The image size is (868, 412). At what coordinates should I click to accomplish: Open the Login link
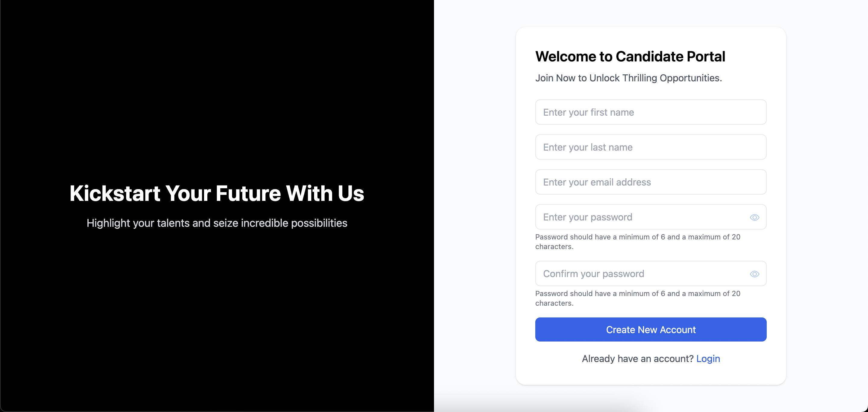point(708,359)
